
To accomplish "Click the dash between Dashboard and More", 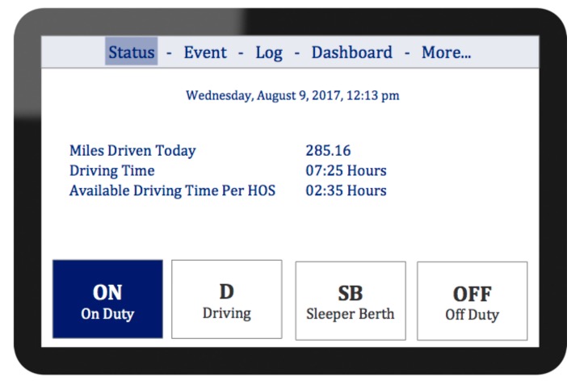I will (407, 53).
